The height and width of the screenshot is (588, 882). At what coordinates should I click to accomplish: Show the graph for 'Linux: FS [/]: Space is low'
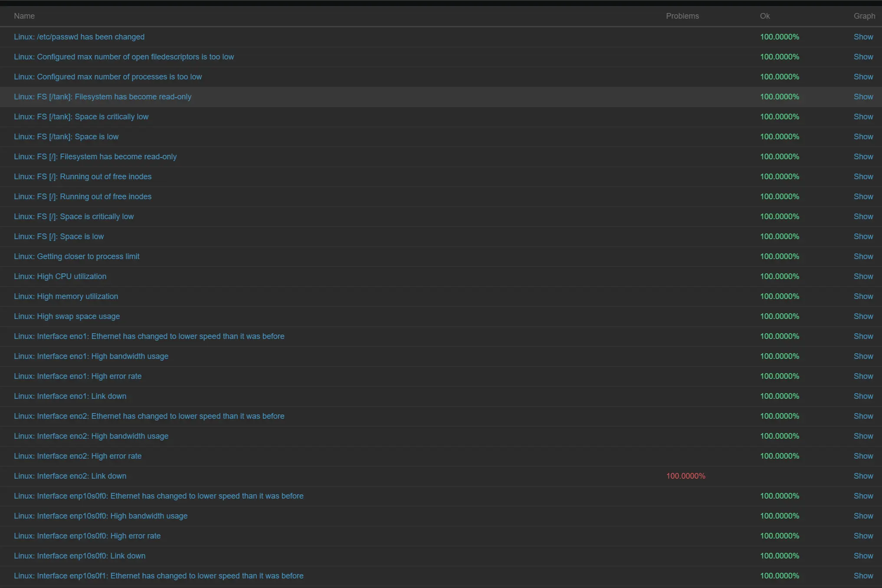[x=862, y=236]
